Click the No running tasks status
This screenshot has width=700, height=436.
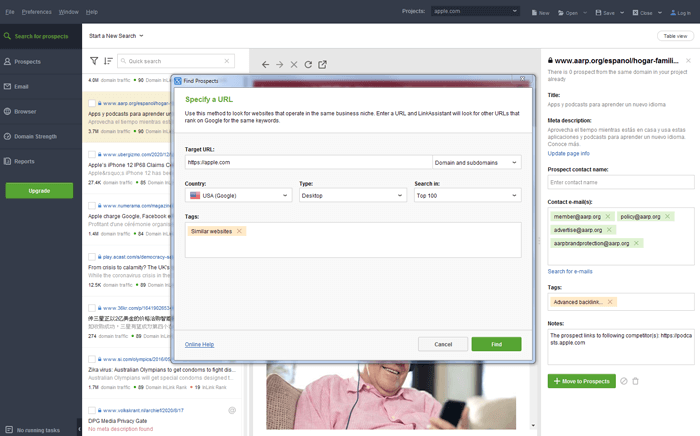coord(33,430)
